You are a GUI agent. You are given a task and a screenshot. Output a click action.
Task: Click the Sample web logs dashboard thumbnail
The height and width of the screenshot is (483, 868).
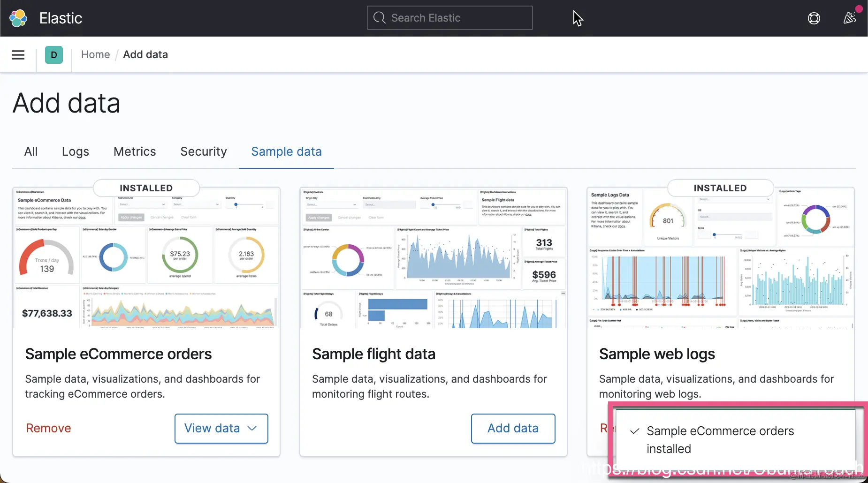(x=721, y=257)
